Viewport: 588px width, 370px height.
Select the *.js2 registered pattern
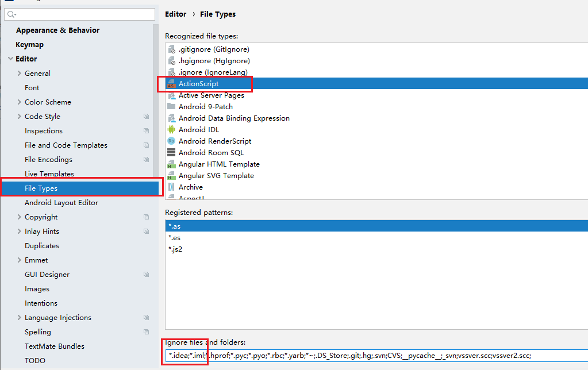pos(376,249)
